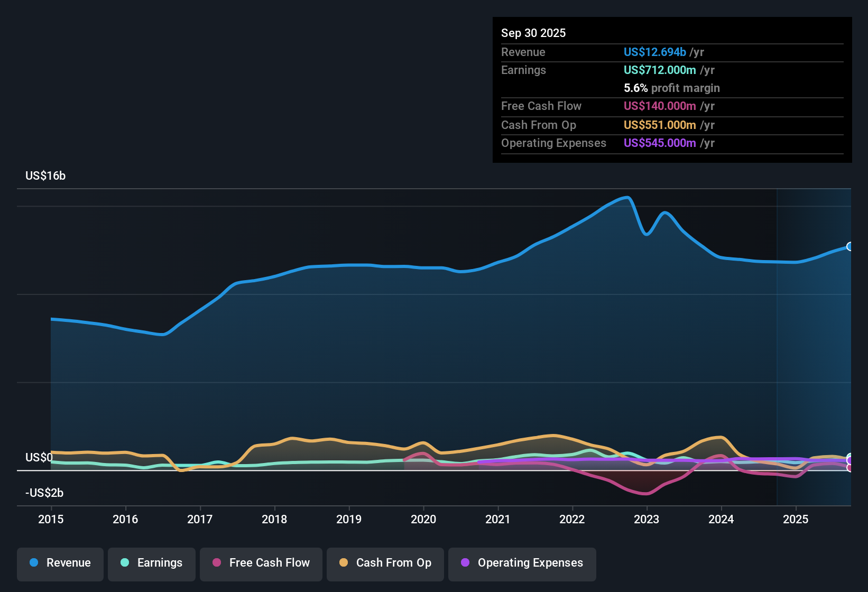868x592 pixels.
Task: Click the purple Operating Expenses legend dot
Action: coord(465,563)
